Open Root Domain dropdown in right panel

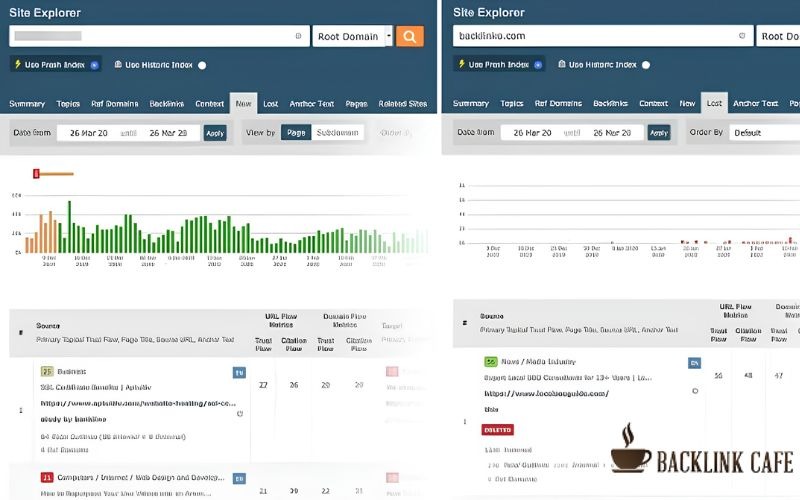coord(778,36)
